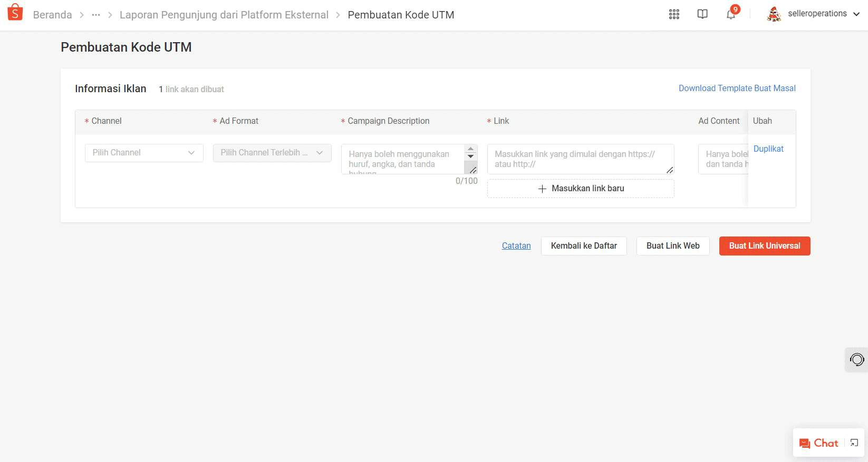Click the Buat Link Universal button
868x462 pixels.
(764, 246)
